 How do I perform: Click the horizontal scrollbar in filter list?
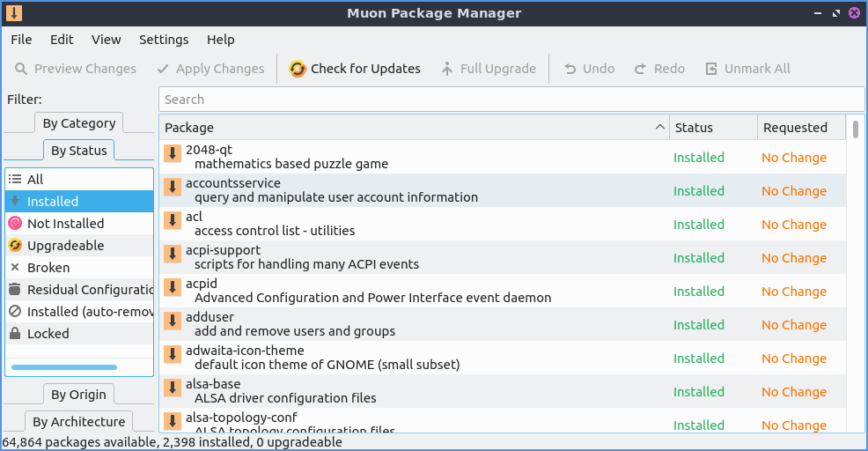[63, 366]
